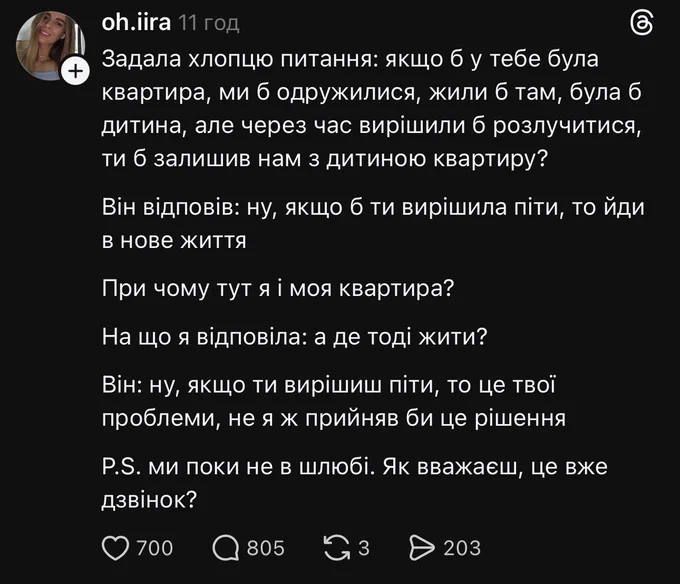The height and width of the screenshot is (584, 680).
Task: Open replies via the comment bubble icon
Action: pos(226,548)
